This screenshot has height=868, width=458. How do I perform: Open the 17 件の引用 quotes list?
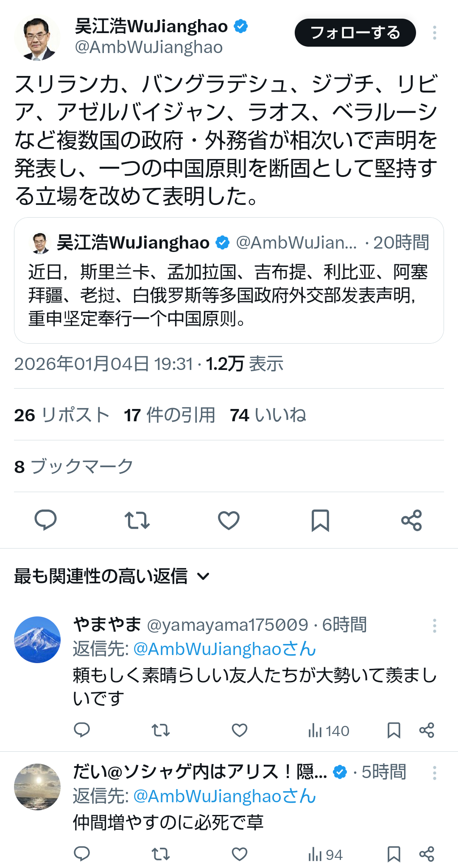(x=170, y=415)
